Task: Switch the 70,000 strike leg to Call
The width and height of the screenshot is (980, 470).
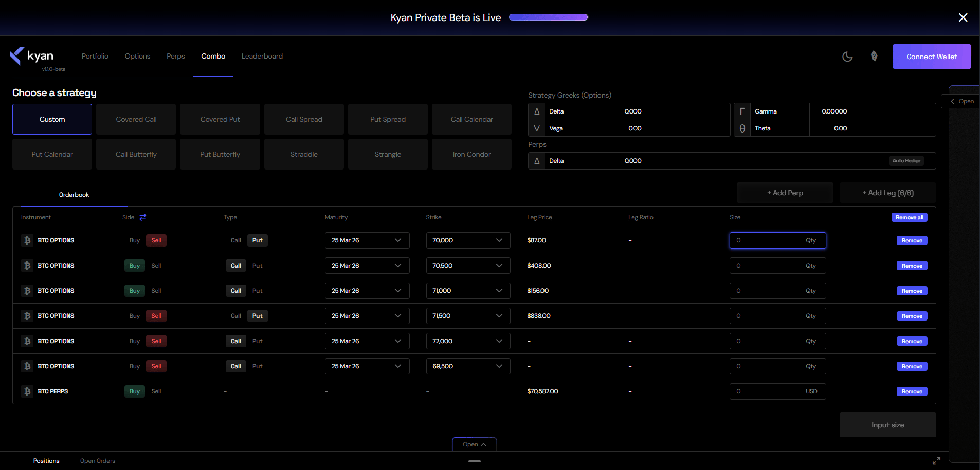Action: pos(236,240)
